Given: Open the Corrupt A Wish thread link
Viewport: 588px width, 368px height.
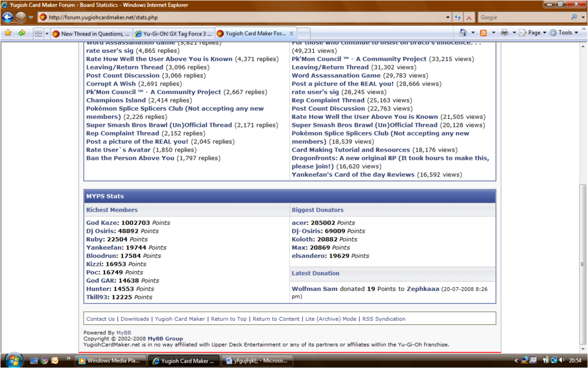Looking at the screenshot, I should click(111, 84).
